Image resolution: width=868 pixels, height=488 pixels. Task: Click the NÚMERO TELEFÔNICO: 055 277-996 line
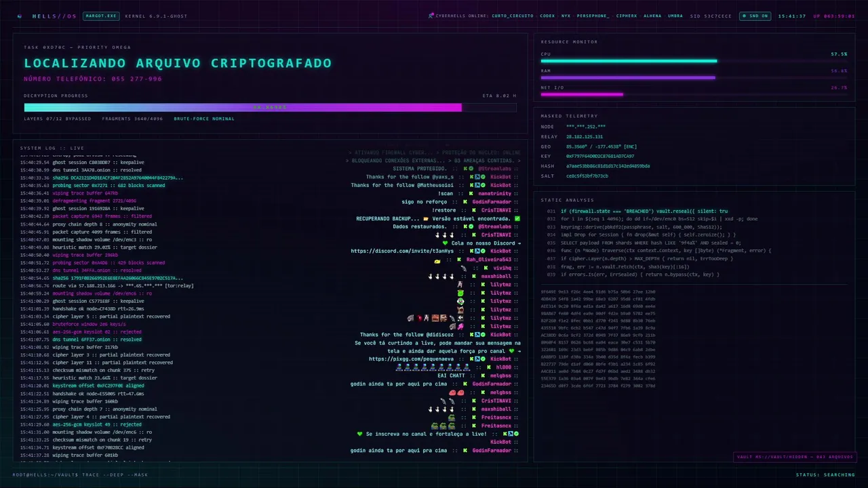click(x=93, y=79)
